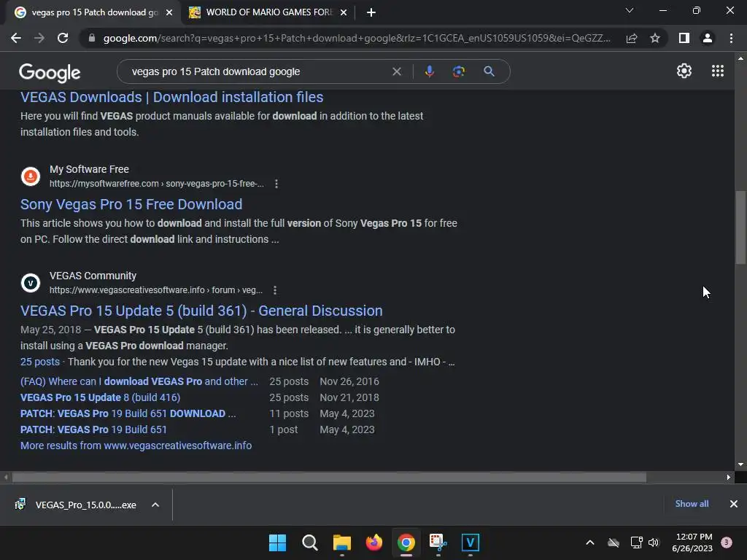The height and width of the screenshot is (560, 747).
Task: Open the Windows Start menu
Action: (x=277, y=542)
